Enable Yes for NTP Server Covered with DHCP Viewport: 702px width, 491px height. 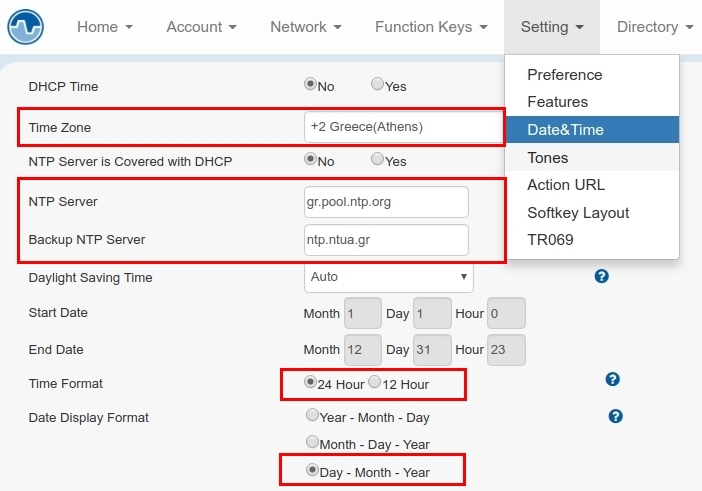click(378, 159)
